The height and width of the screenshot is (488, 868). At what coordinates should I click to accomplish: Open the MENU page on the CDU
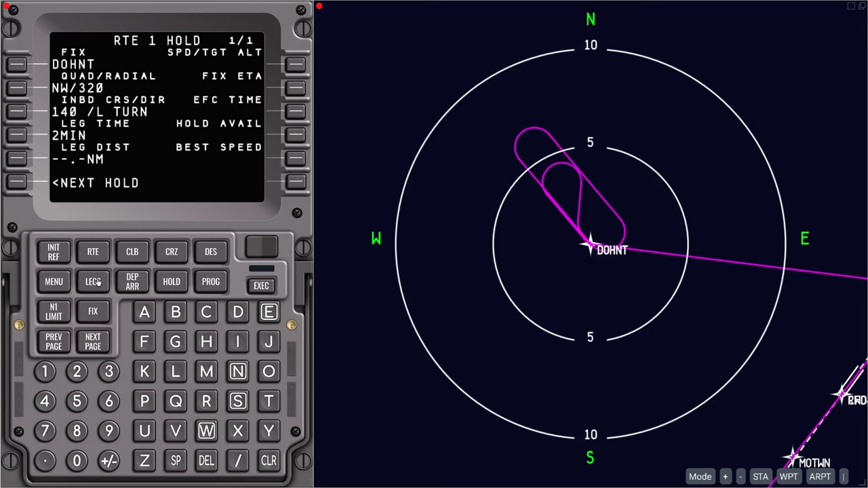(53, 281)
